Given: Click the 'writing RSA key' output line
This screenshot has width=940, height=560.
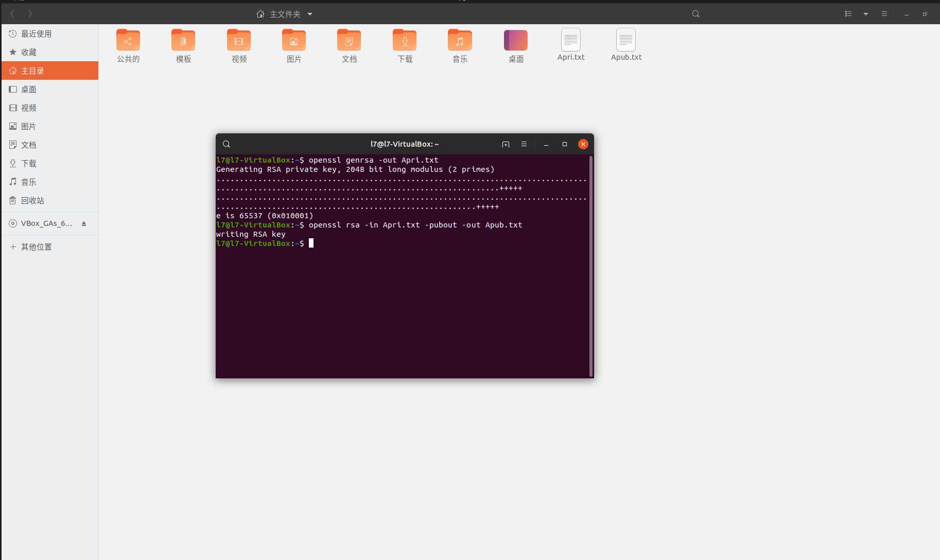Looking at the screenshot, I should 251,234.
